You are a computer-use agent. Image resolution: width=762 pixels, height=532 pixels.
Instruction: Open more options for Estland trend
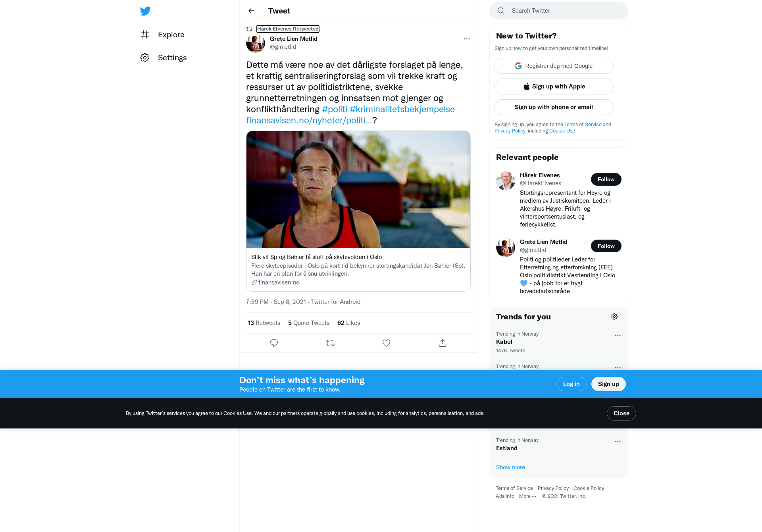(x=618, y=442)
